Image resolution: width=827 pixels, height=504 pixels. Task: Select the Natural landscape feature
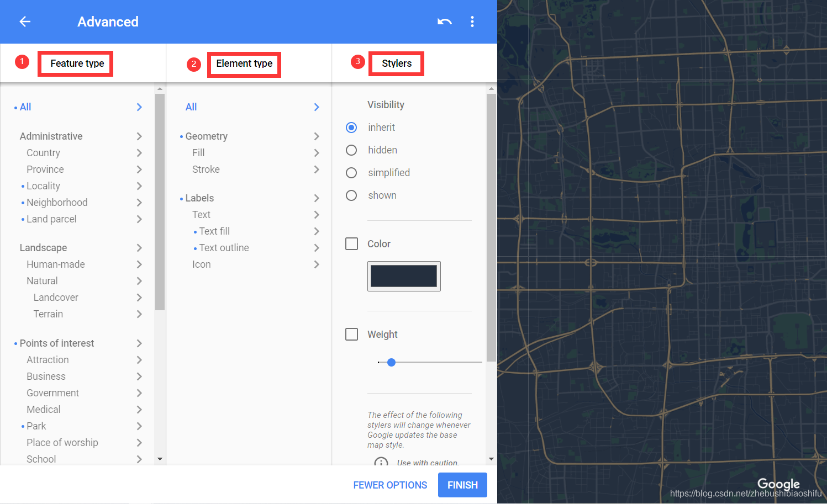[42, 281]
